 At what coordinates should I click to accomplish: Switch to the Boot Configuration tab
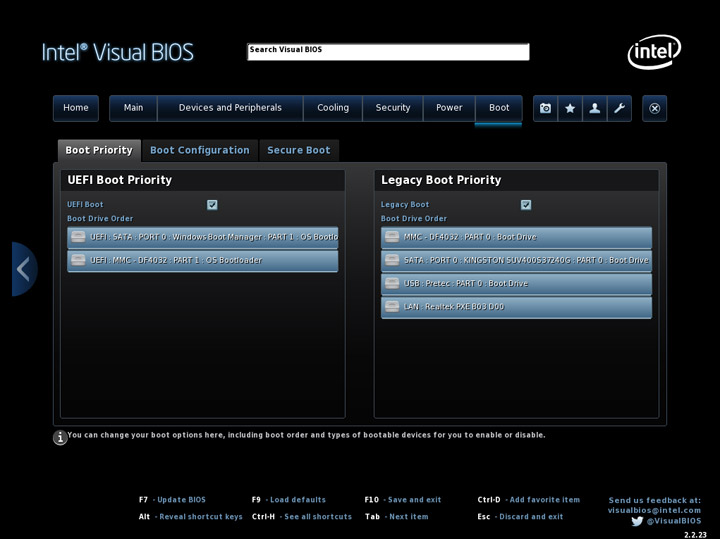click(200, 151)
